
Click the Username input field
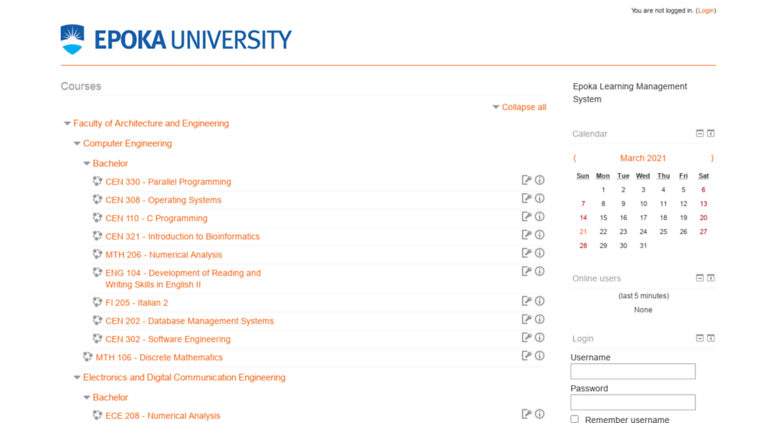[633, 371]
